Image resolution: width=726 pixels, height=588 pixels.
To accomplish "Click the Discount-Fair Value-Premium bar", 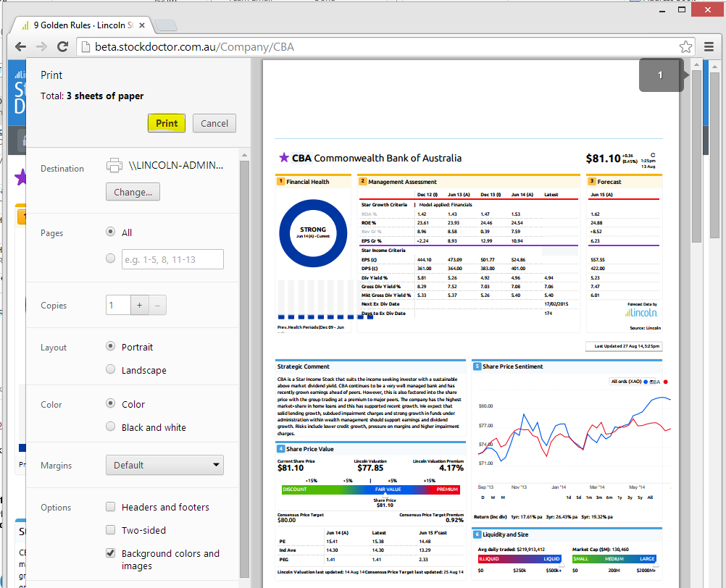I will click(x=371, y=490).
